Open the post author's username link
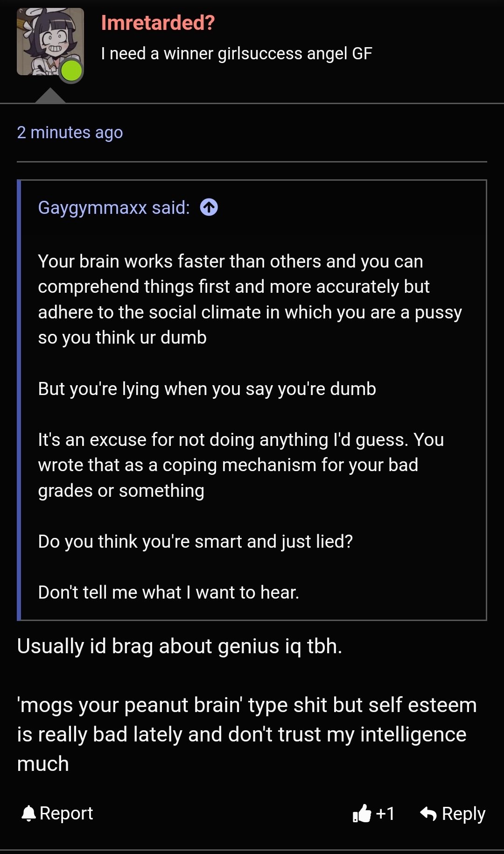Viewport: 504px width, 854px height. pos(158,22)
